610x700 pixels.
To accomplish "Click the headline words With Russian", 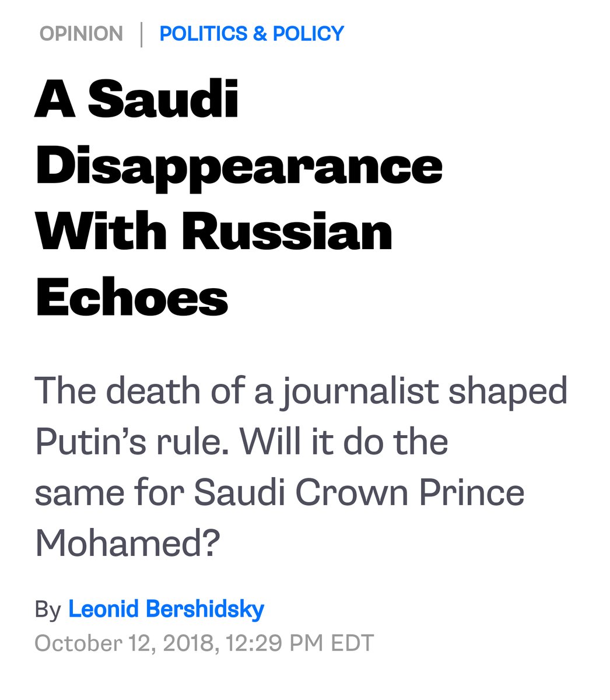I will click(x=214, y=232).
